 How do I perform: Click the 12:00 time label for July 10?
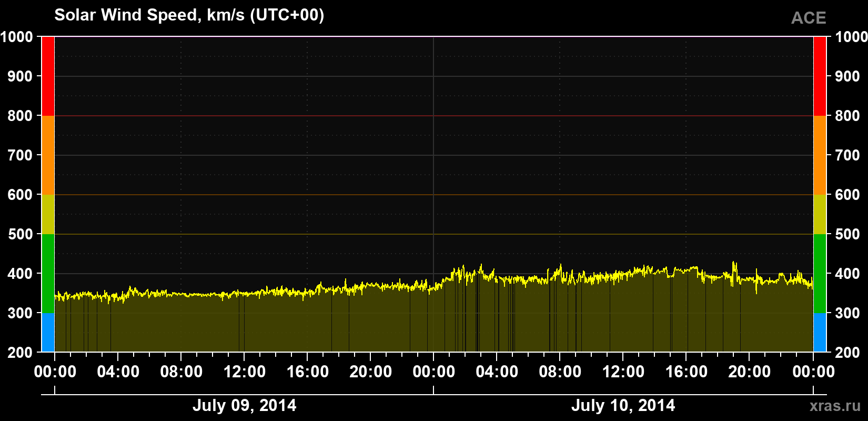point(623,372)
